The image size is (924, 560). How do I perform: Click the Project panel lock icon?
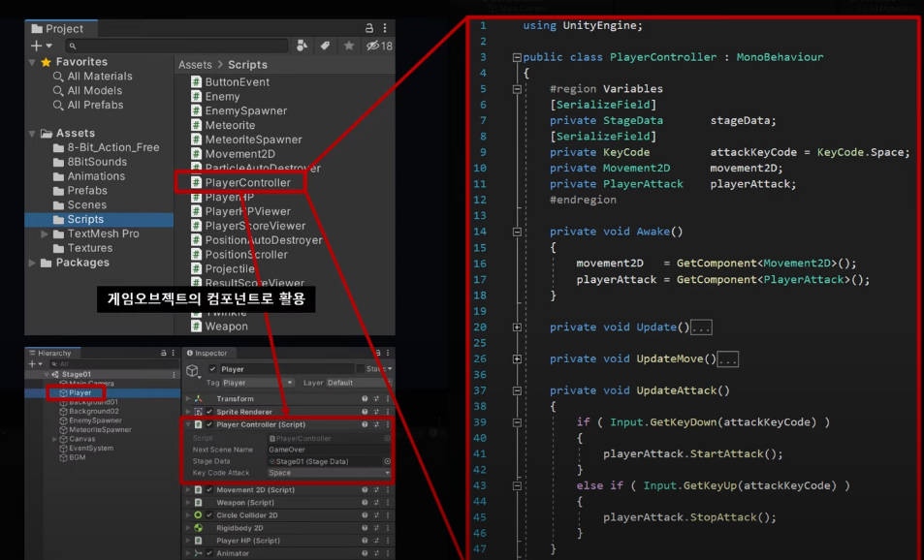click(x=368, y=28)
